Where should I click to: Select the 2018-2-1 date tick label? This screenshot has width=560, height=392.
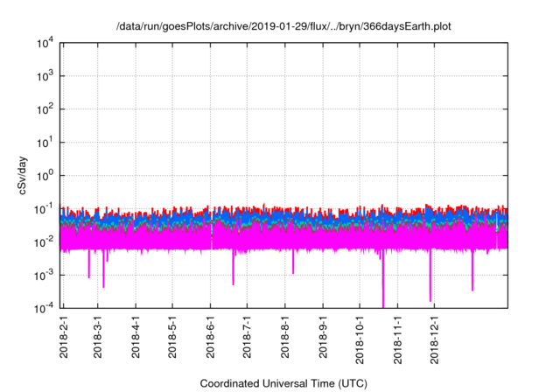pyautogui.click(x=63, y=339)
